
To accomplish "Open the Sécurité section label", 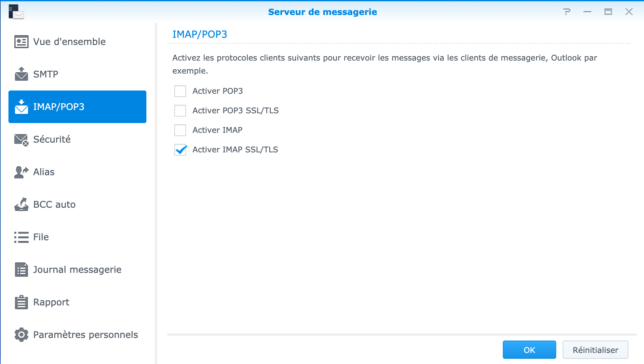I will pos(52,139).
